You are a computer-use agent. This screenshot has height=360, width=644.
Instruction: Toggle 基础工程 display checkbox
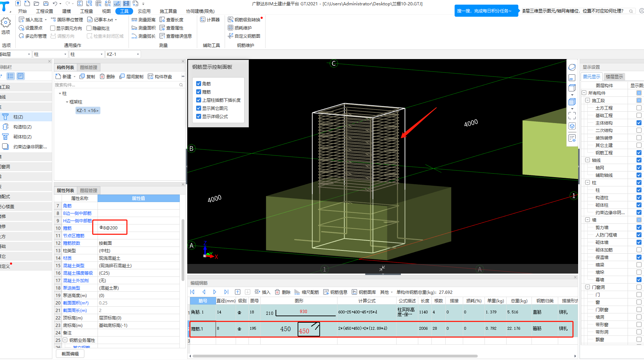point(639,115)
